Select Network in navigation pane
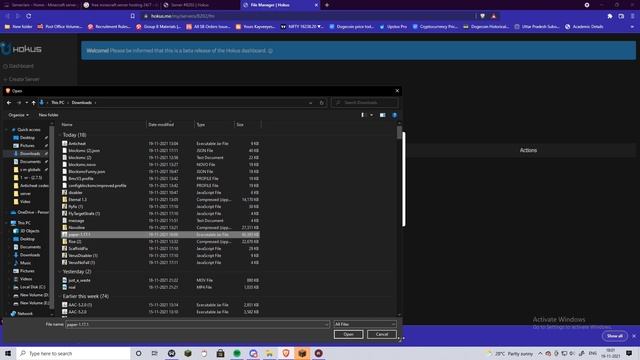 pyautogui.click(x=25, y=314)
